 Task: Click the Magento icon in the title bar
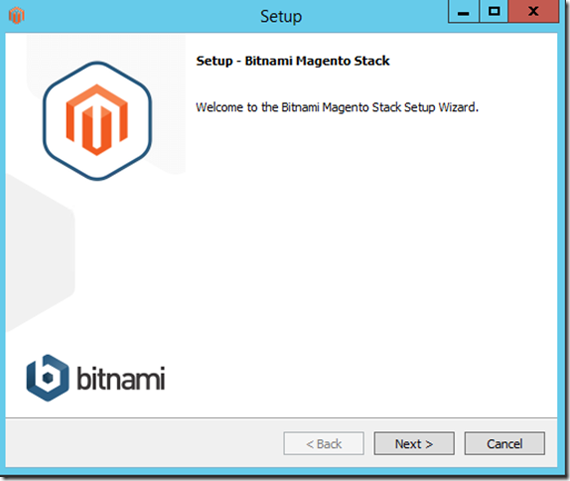(16, 16)
